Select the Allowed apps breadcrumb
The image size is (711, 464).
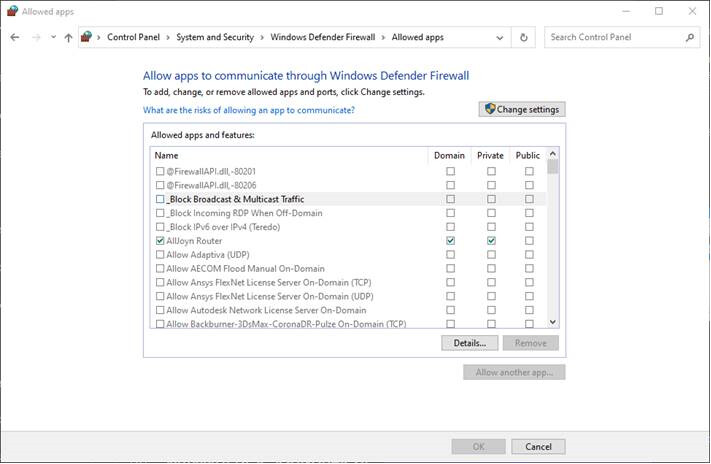point(418,37)
